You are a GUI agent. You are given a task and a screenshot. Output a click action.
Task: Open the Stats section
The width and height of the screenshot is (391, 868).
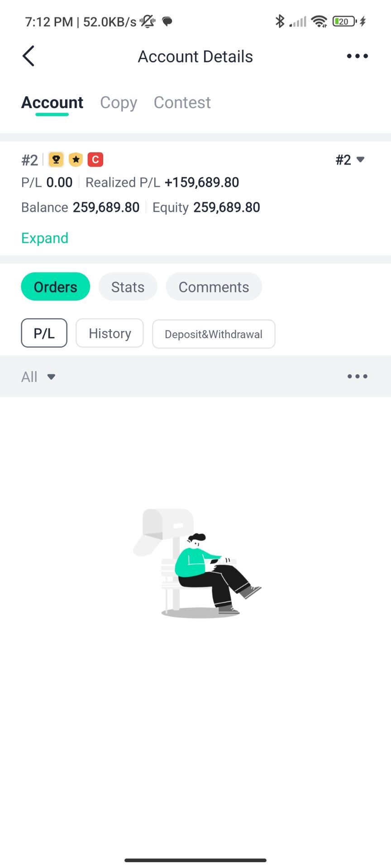(128, 287)
